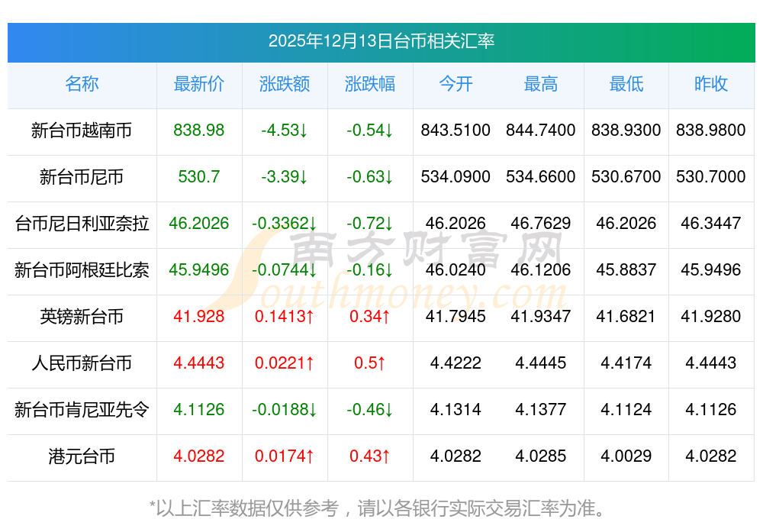
Task: Select the 人民币新台币 row name
Action: 82,363
